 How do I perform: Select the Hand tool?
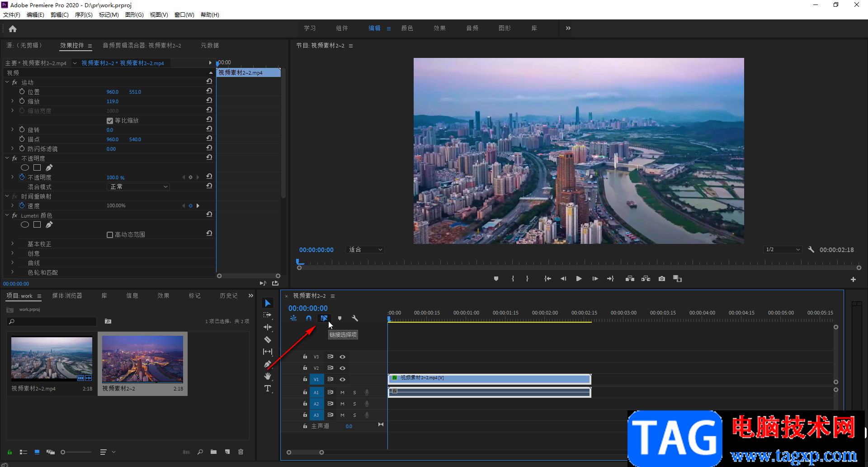tap(268, 376)
